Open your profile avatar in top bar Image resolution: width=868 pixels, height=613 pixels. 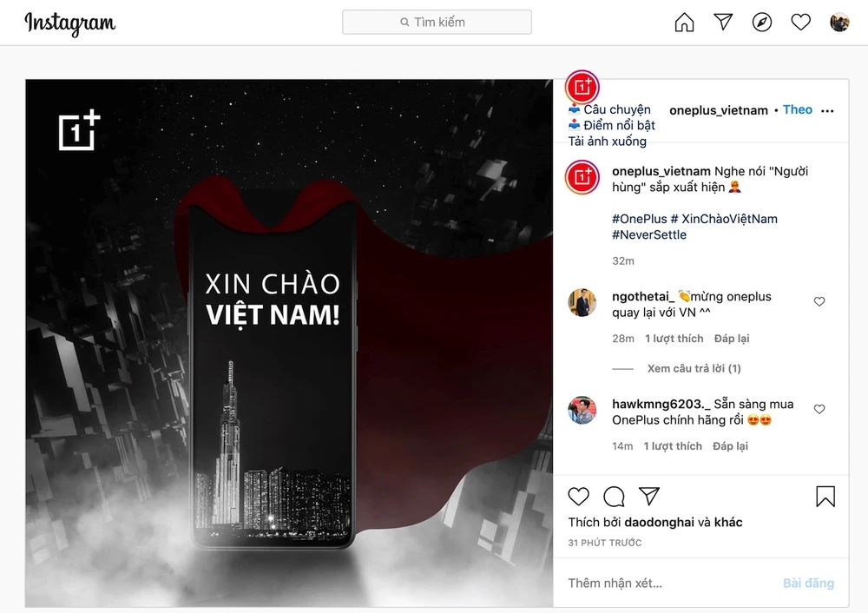[839, 23]
